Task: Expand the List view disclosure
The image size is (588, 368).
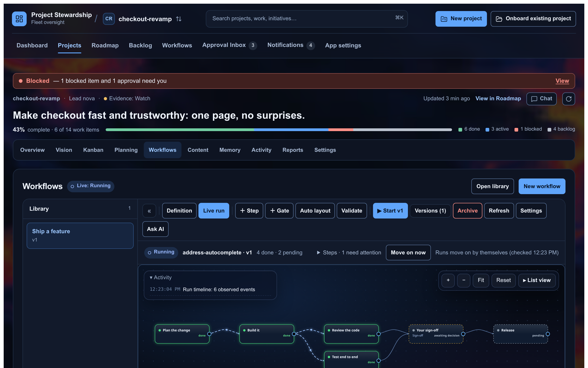Action: [x=537, y=280]
